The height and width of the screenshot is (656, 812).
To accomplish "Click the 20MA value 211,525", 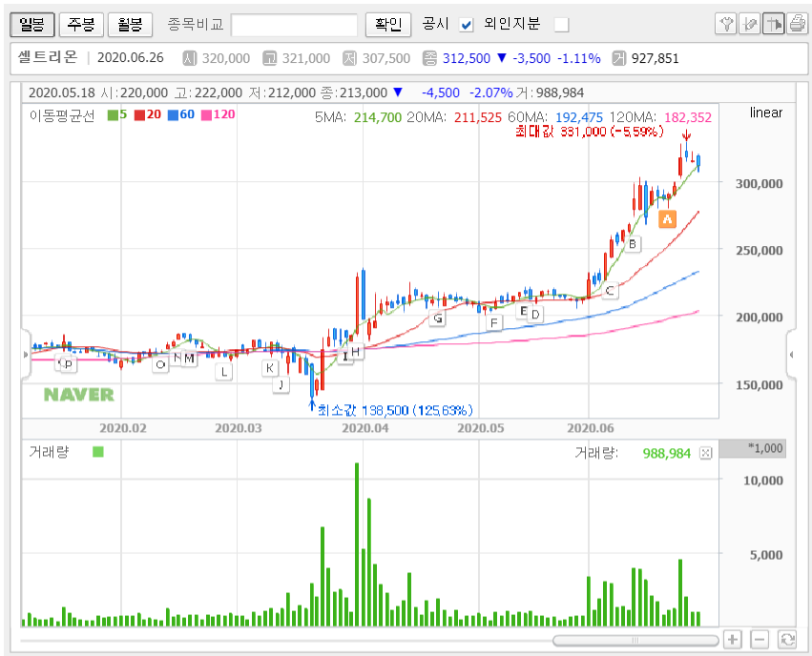I will [477, 117].
